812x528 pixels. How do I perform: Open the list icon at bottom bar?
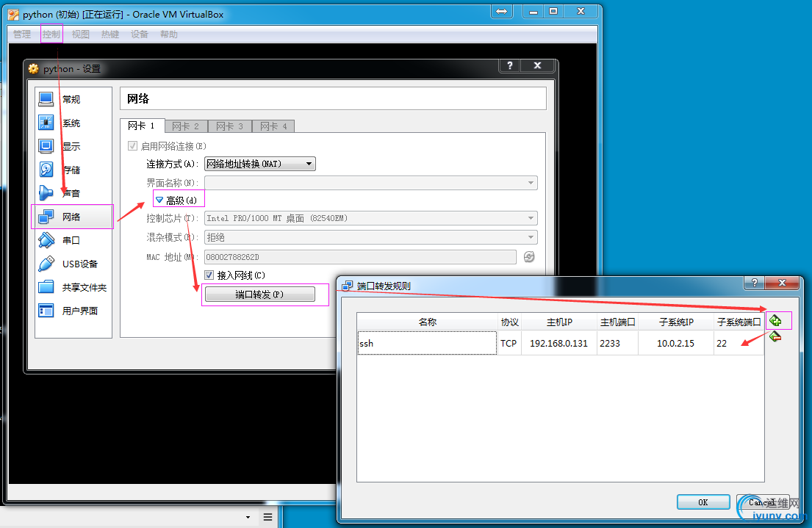tap(267, 516)
